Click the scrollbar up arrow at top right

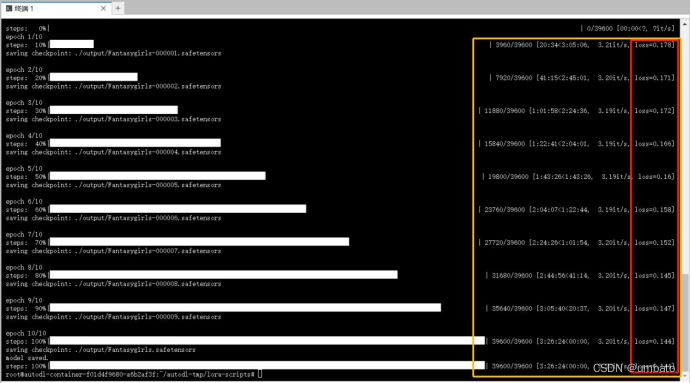(685, 24)
